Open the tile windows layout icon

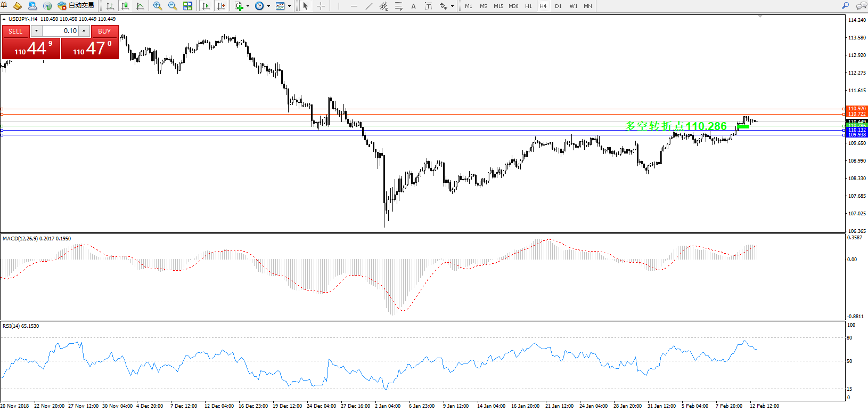point(187,6)
